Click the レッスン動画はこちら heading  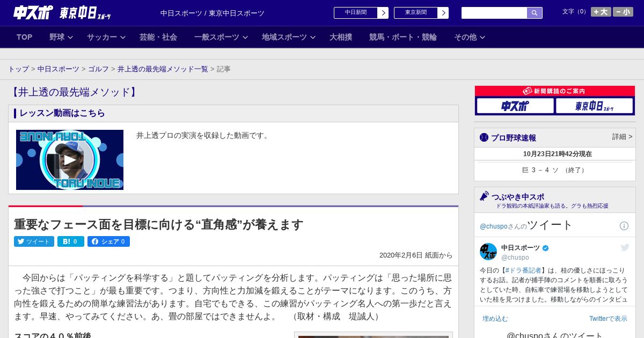point(62,113)
